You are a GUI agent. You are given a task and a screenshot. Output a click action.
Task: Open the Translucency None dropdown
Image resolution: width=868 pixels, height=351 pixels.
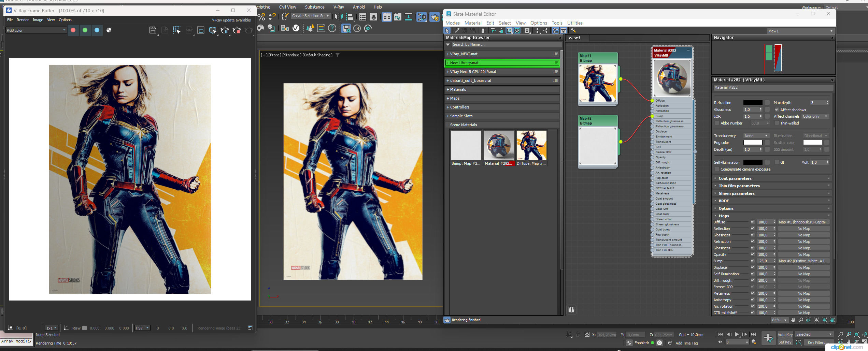coord(756,136)
